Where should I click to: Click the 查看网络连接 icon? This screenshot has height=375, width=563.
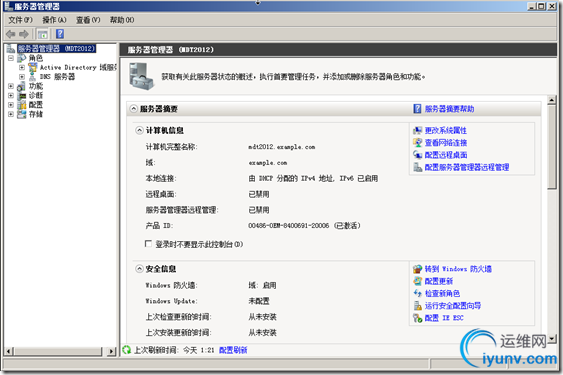point(417,143)
